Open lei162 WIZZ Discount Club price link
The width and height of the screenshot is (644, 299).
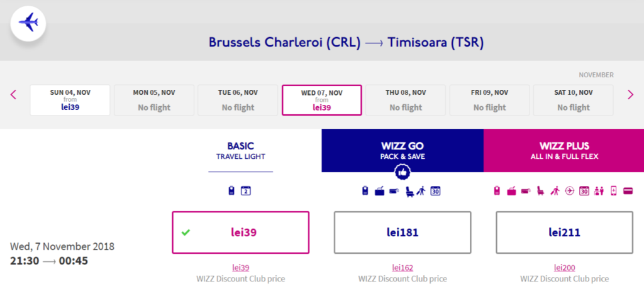pos(402,268)
